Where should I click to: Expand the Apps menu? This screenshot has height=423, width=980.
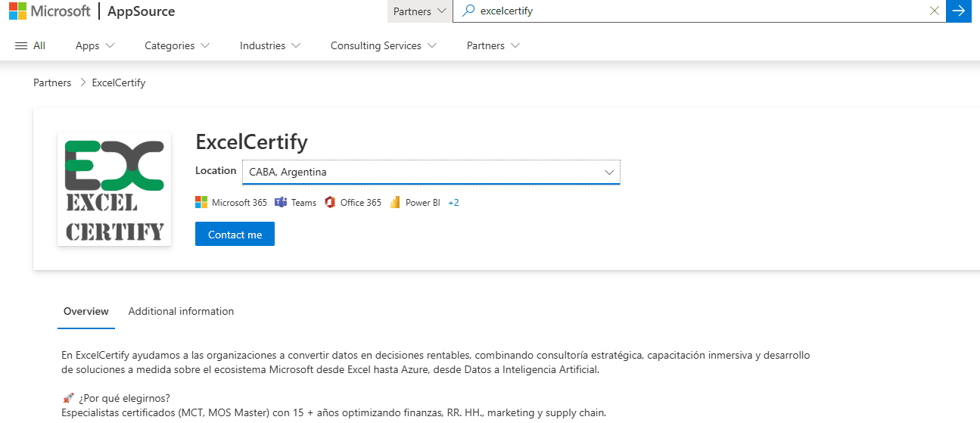tap(95, 45)
